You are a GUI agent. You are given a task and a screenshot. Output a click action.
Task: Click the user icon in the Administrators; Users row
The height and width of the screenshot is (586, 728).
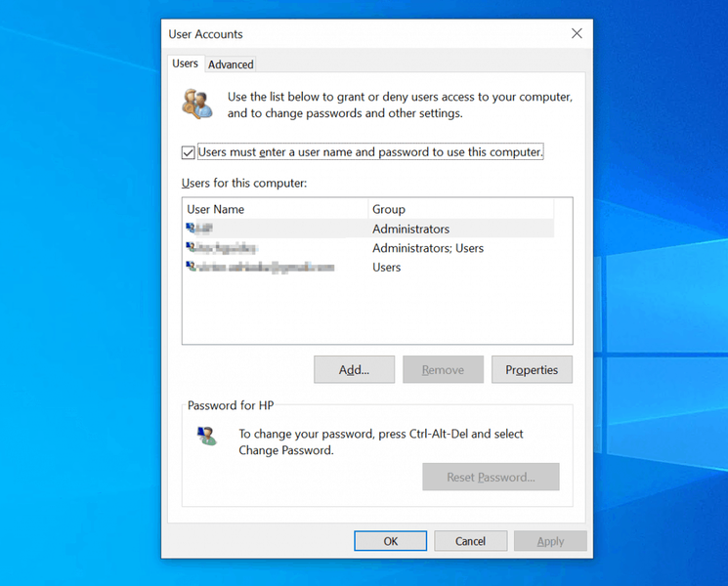point(191,247)
